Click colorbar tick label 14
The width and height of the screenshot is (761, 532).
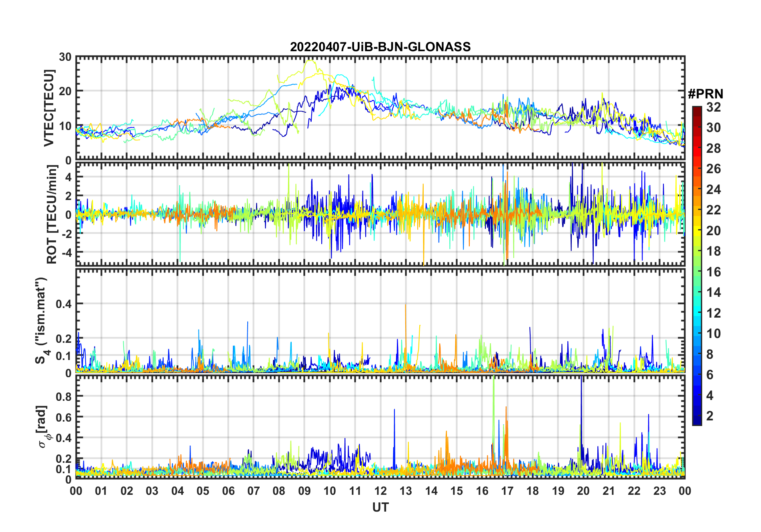pyautogui.click(x=713, y=292)
